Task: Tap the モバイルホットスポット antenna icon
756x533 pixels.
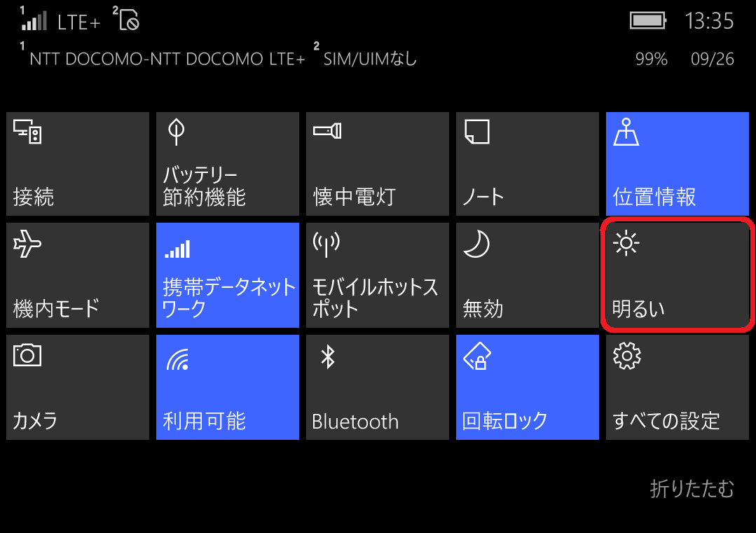Action: click(327, 244)
